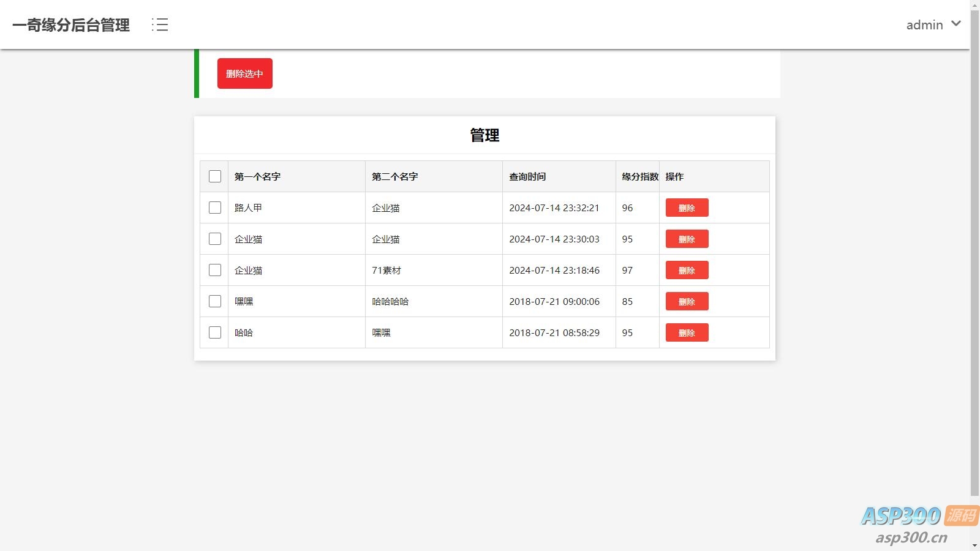Select the checkbox for the 路人甲 row
Viewport: 980px width, 551px height.
(215, 208)
